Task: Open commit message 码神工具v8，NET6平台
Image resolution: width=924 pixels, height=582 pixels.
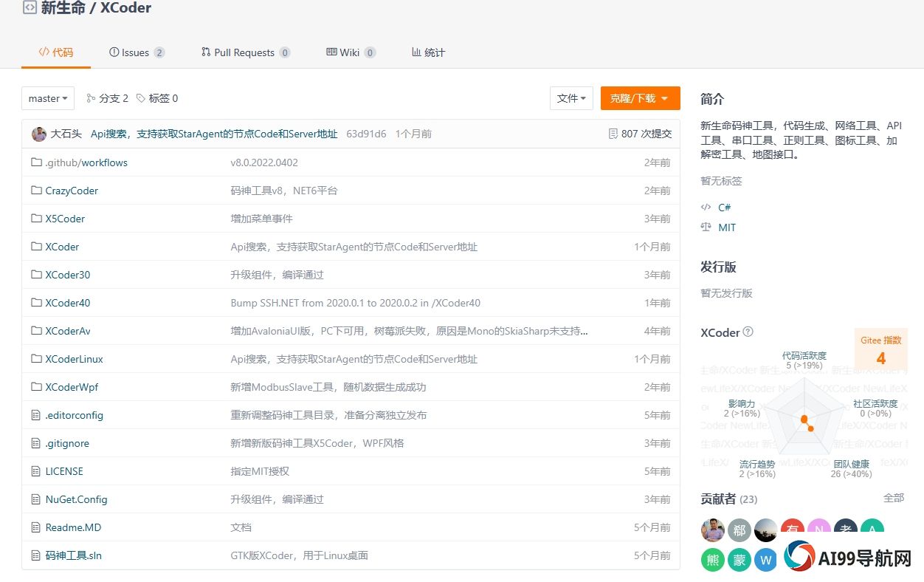Action: pos(284,191)
